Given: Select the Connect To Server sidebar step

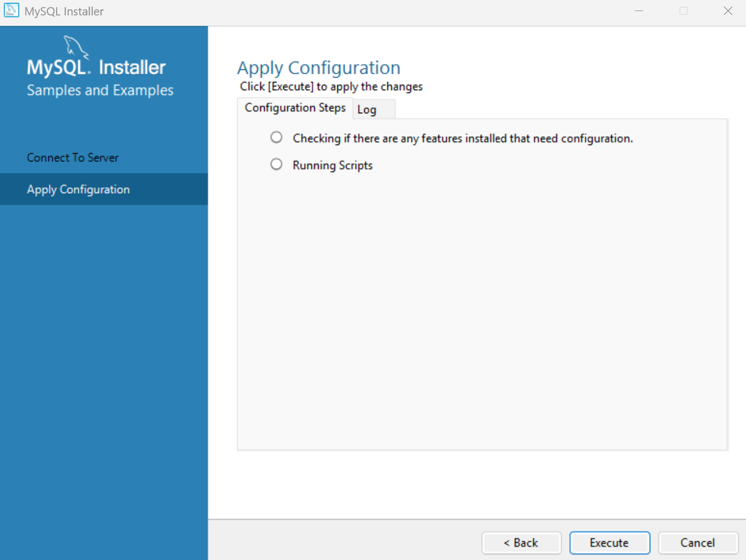Looking at the screenshot, I should 73,158.
